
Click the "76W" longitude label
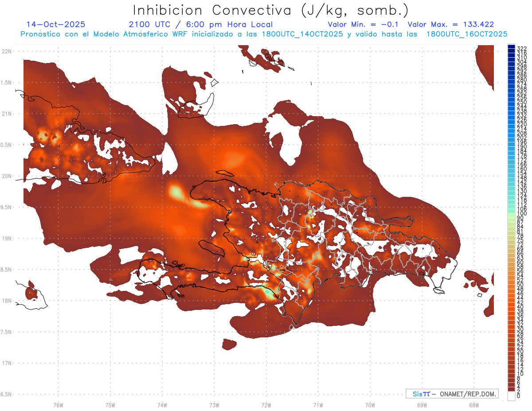point(58,404)
